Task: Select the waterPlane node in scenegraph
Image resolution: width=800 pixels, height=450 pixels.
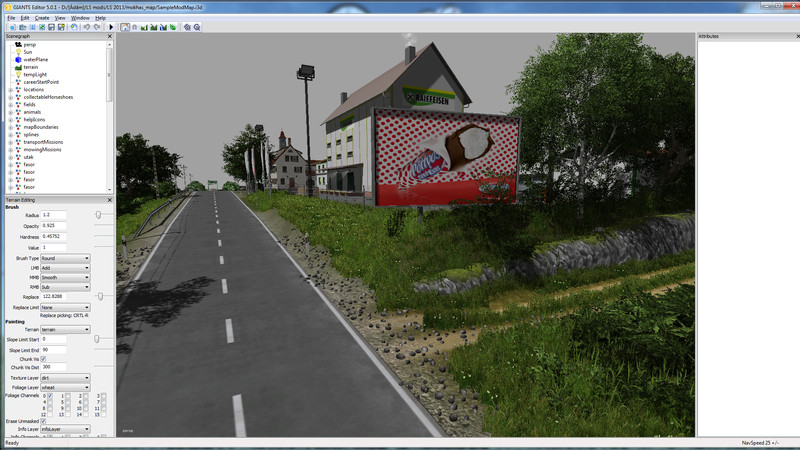Action: point(36,60)
